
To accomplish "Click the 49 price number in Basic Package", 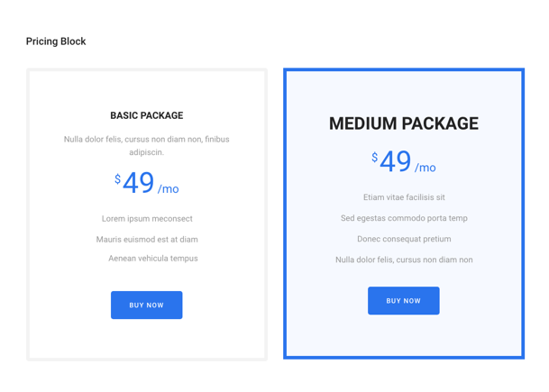I will click(139, 183).
